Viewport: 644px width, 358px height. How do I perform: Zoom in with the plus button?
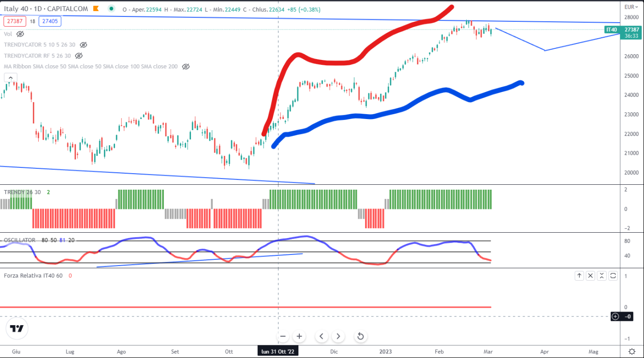[299, 336]
